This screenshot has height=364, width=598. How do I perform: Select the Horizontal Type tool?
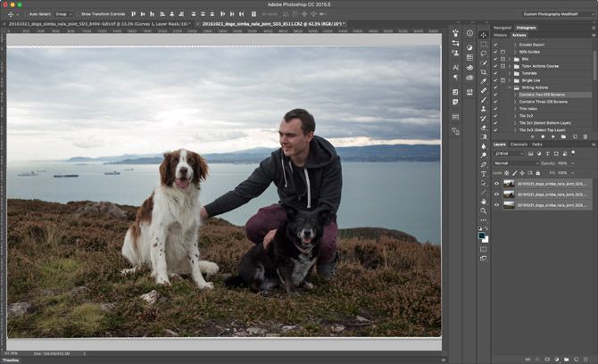pyautogui.click(x=483, y=174)
